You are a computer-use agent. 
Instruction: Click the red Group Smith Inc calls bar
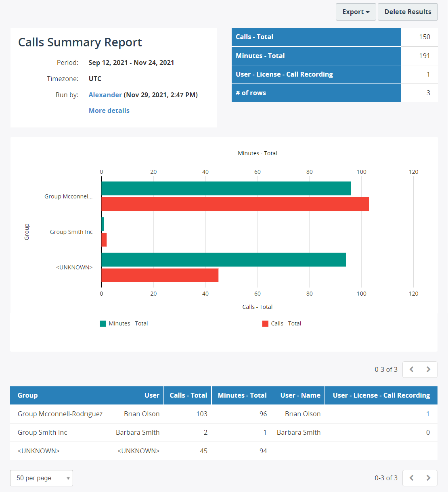(104, 240)
